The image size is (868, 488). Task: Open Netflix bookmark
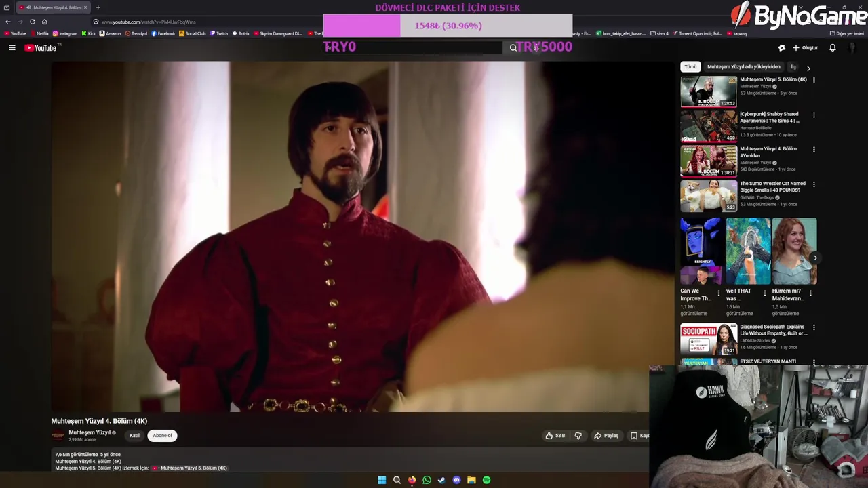click(x=39, y=33)
